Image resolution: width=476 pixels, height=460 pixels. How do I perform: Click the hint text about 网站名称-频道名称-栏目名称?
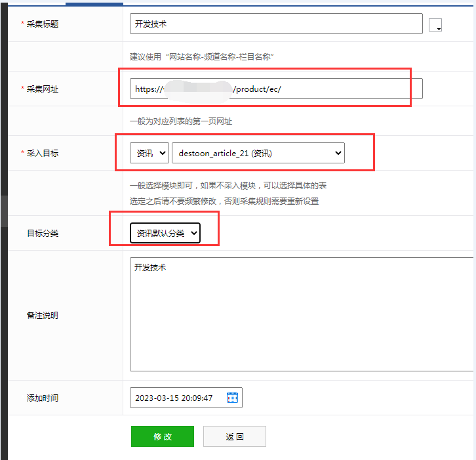tap(202, 57)
